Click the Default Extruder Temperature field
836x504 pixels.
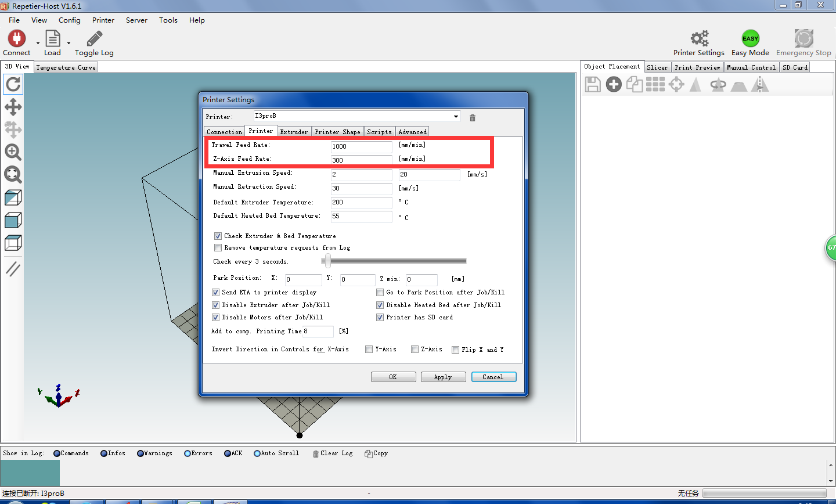(361, 202)
